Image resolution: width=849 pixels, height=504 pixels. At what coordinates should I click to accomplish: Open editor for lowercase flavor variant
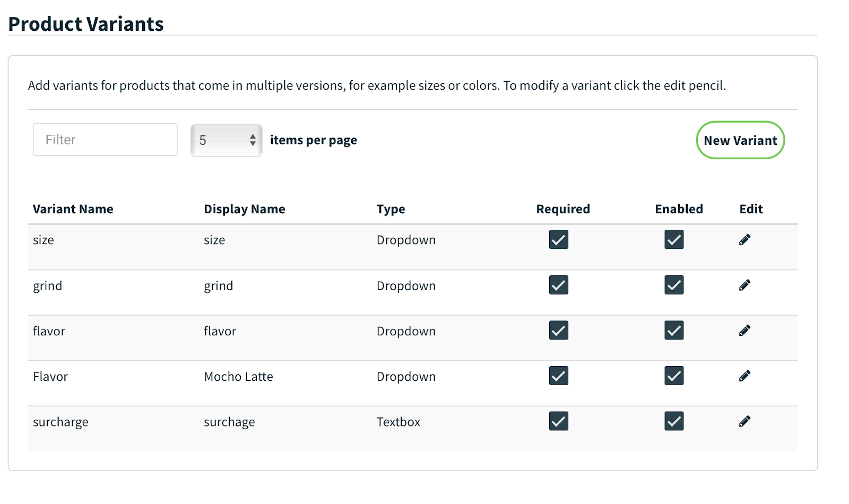(x=744, y=331)
